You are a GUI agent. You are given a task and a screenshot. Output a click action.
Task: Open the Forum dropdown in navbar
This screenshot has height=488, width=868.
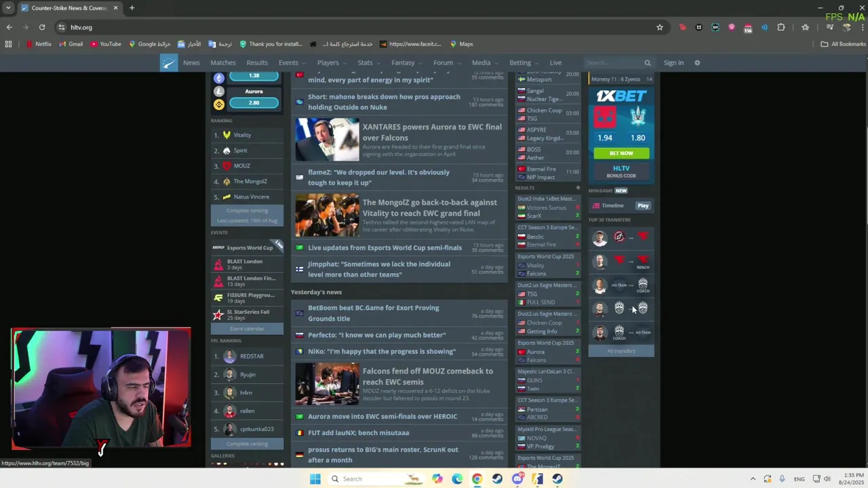click(x=448, y=63)
